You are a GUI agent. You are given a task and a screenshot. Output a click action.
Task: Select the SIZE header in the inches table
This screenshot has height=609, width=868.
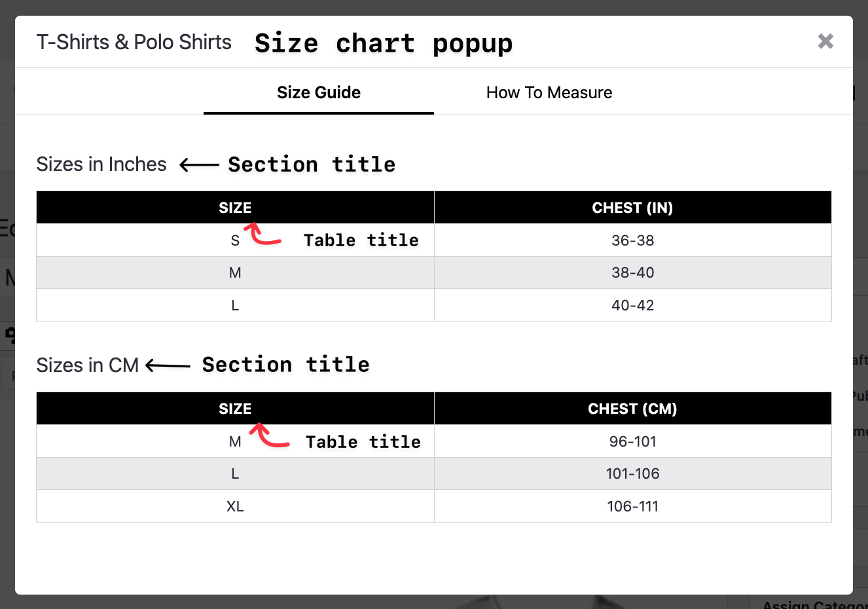pos(235,208)
